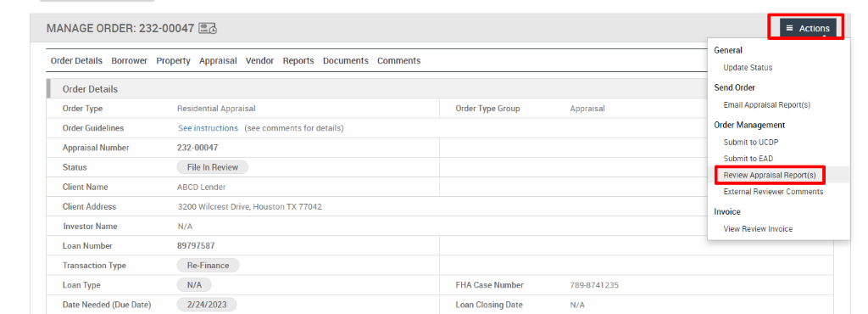The height and width of the screenshot is (314, 868).
Task: Select Submit to UCDP
Action: [751, 143]
